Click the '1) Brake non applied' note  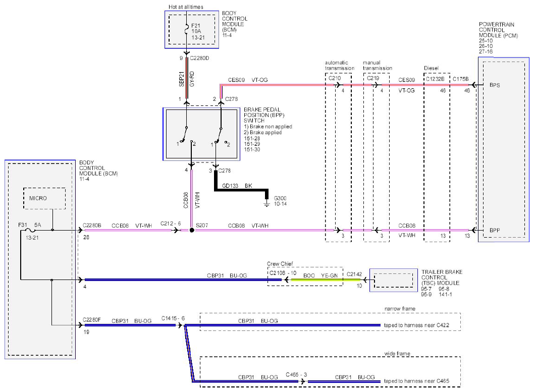click(268, 127)
